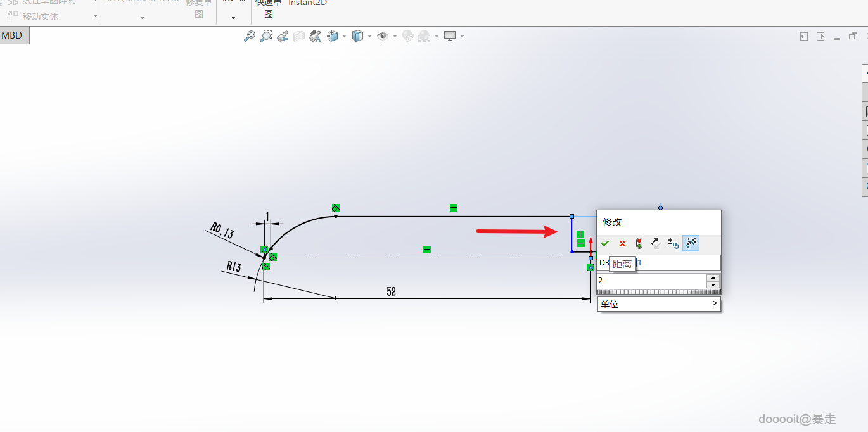868x432 pixels.
Task: Expand the View Settings dropdown arrow
Action: click(463, 37)
